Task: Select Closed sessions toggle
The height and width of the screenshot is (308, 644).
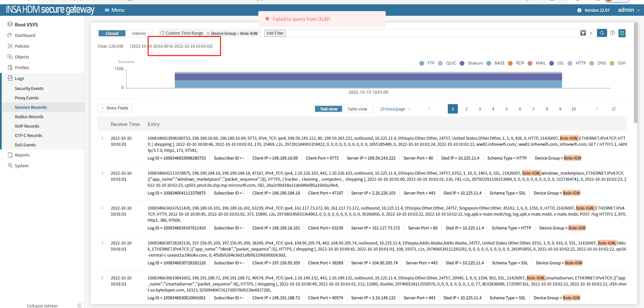Action: point(112,33)
